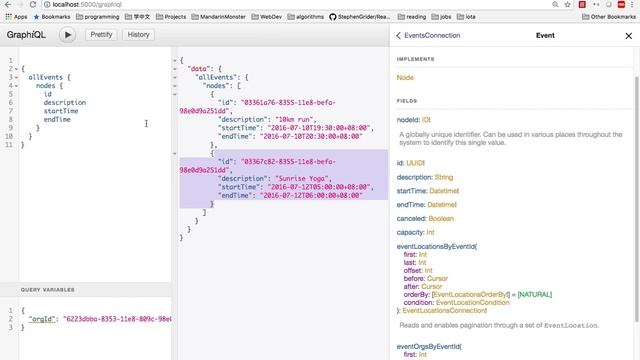The width and height of the screenshot is (640, 360).
Task: Click the GraphiQL title
Action: (x=26, y=35)
